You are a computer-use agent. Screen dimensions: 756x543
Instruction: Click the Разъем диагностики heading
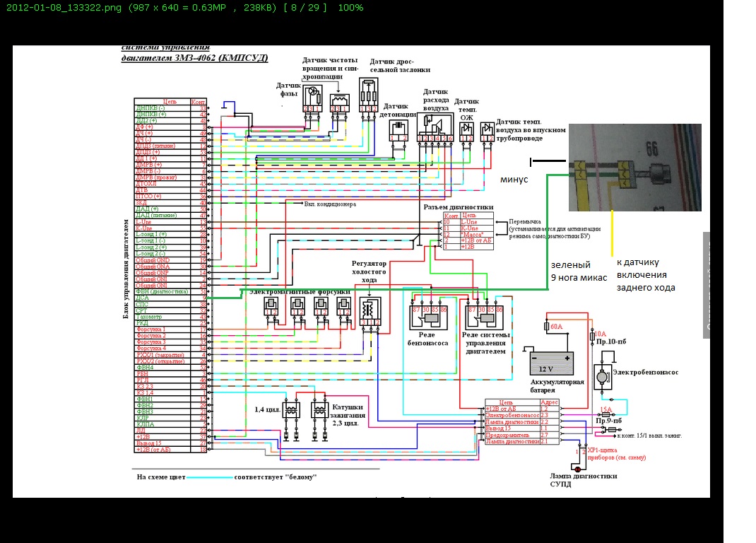(x=458, y=207)
